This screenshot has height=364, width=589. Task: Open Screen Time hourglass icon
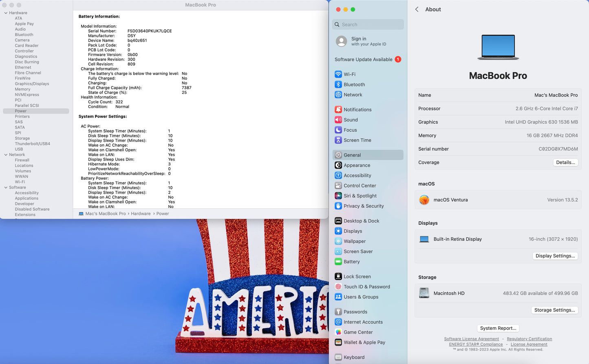(338, 140)
